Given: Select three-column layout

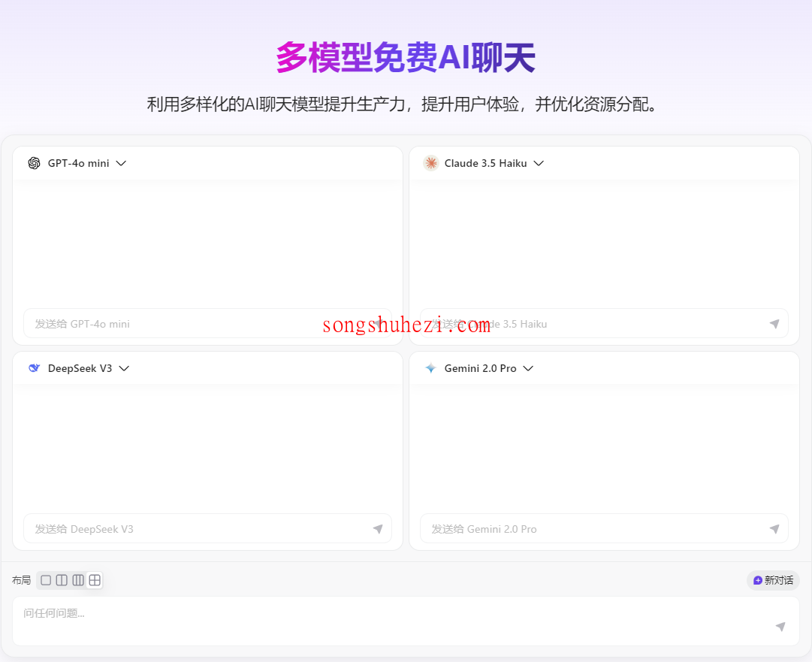Looking at the screenshot, I should pyautogui.click(x=78, y=580).
